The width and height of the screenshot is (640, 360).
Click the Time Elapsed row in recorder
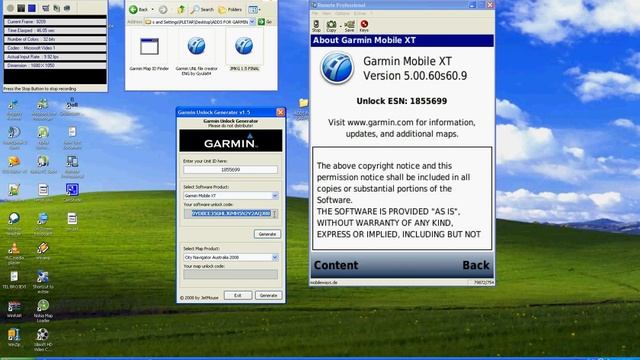point(55,31)
